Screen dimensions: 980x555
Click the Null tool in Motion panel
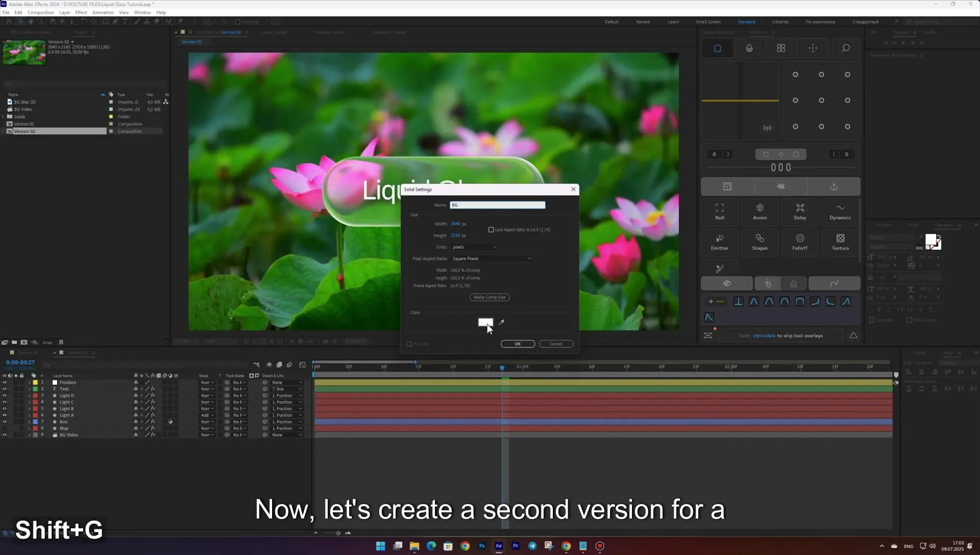tap(720, 211)
